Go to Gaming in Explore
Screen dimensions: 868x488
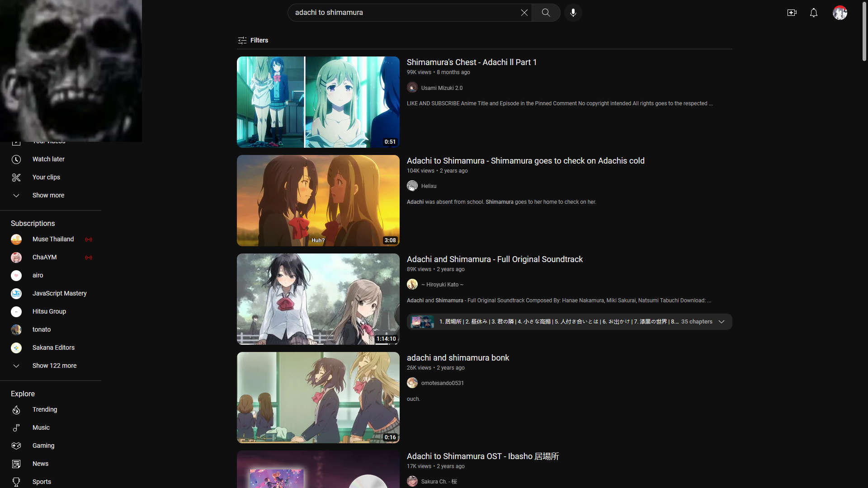[x=43, y=446]
